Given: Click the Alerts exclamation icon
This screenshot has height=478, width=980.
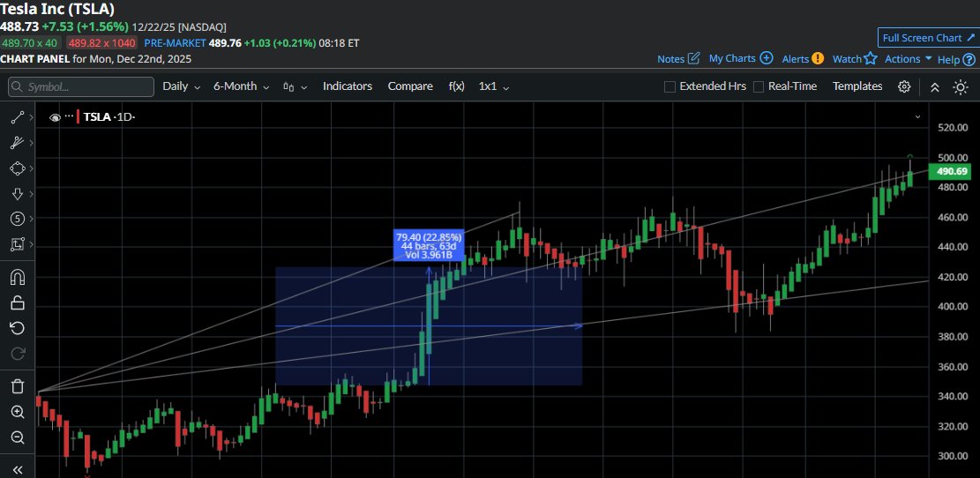Looking at the screenshot, I should coord(818,59).
